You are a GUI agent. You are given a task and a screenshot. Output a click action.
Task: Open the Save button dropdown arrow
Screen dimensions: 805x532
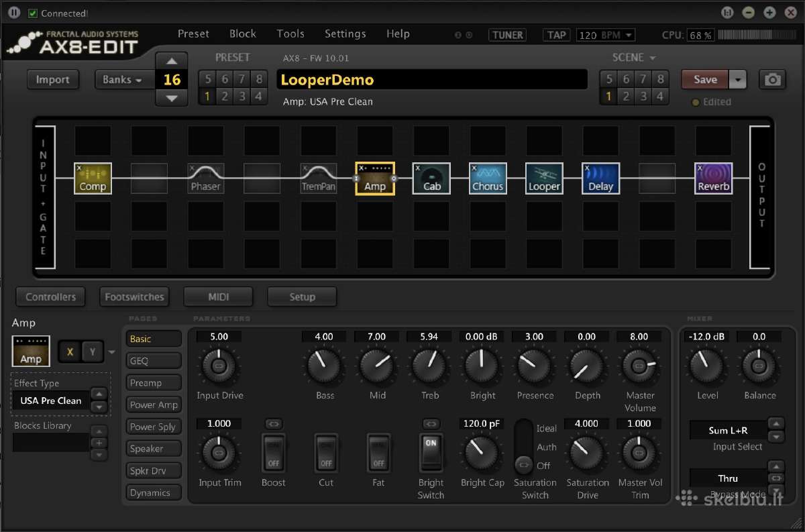(x=737, y=80)
